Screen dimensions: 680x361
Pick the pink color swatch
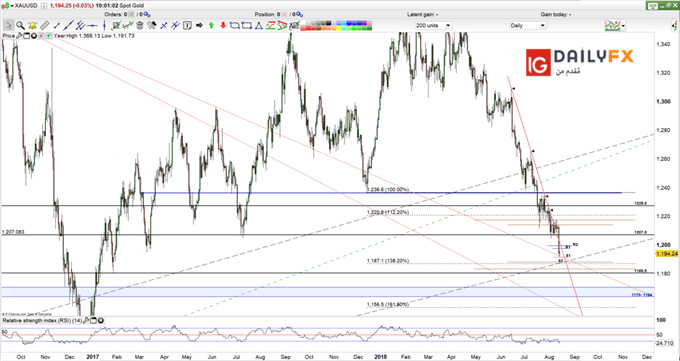(x=369, y=23)
